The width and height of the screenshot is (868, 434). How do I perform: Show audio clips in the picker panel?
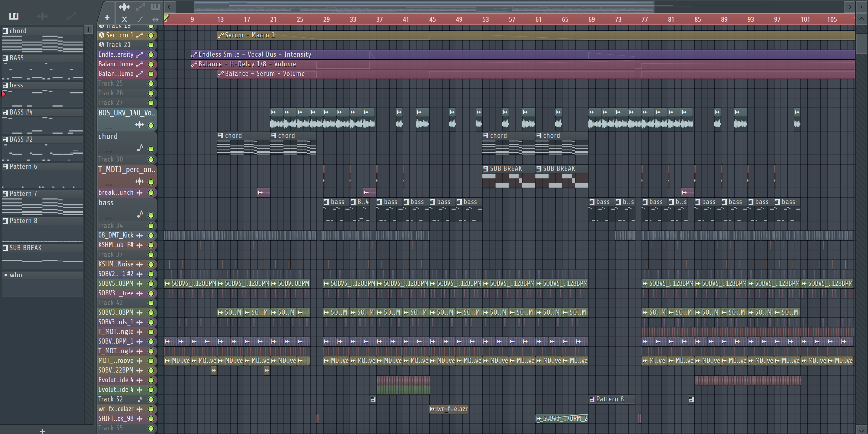coord(43,16)
